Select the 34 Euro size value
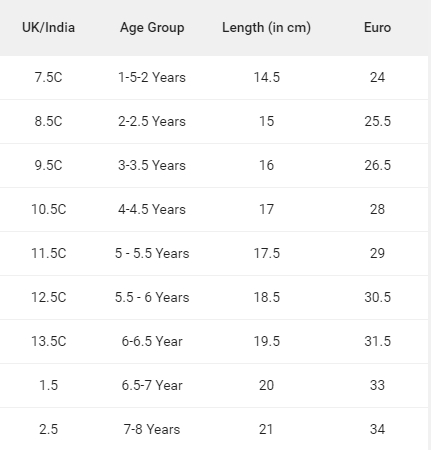 click(x=377, y=429)
